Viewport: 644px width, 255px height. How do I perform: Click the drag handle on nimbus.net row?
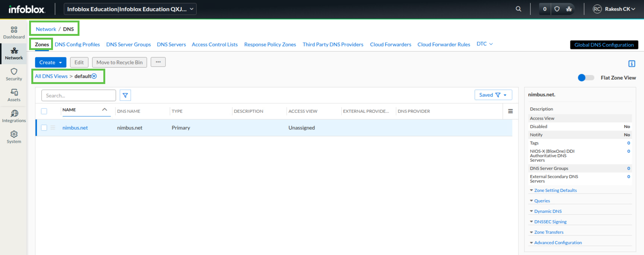pyautogui.click(x=53, y=128)
